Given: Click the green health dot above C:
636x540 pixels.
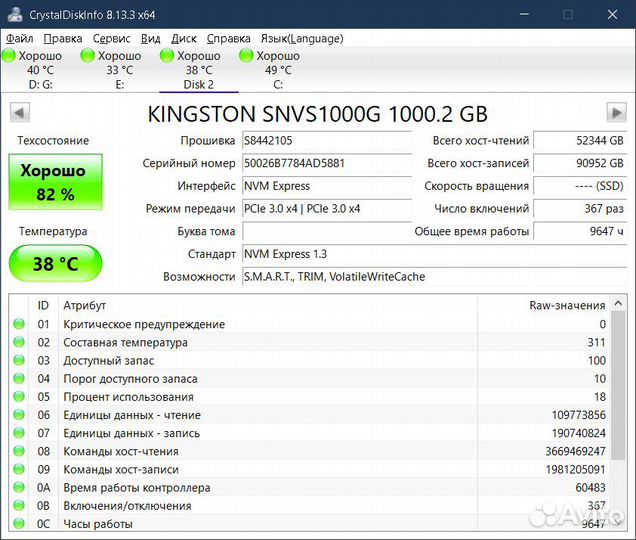Looking at the screenshot, I should [x=246, y=56].
